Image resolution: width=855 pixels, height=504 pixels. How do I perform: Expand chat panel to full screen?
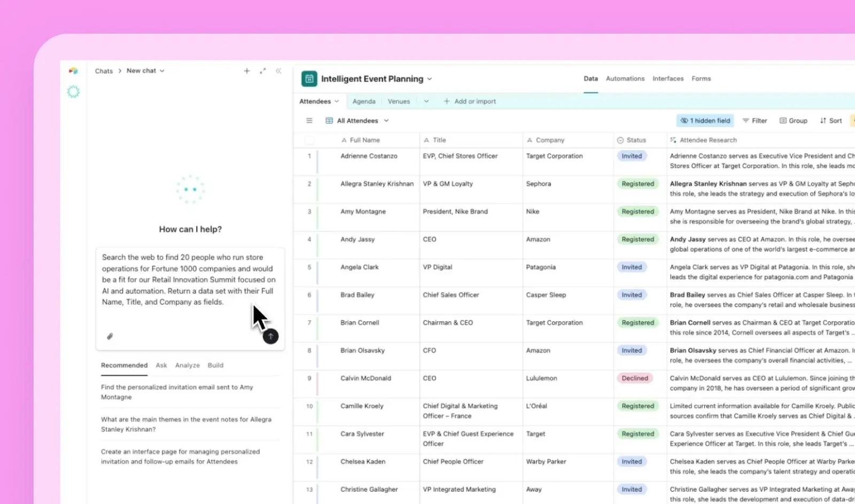click(262, 71)
